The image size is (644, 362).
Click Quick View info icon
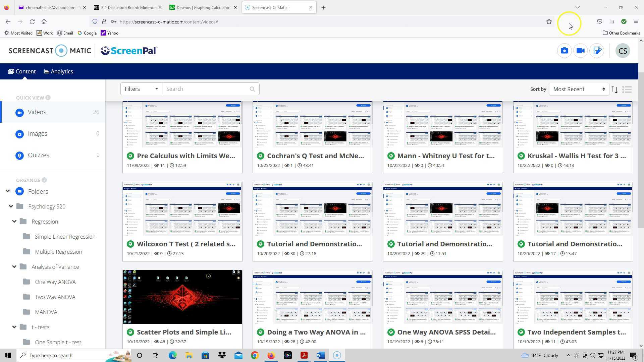point(48,98)
